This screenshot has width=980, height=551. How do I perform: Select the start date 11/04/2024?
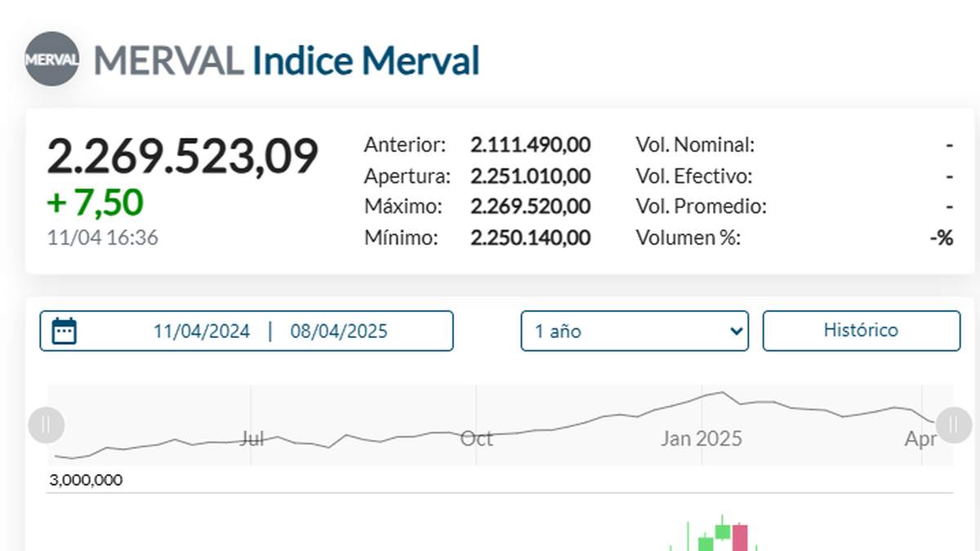click(x=202, y=331)
